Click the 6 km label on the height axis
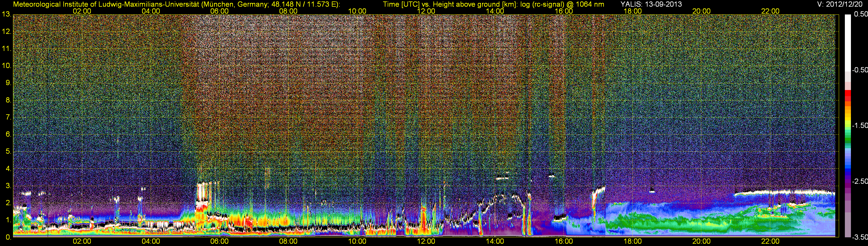Screen dimensions: 868x246 [x=8, y=135]
